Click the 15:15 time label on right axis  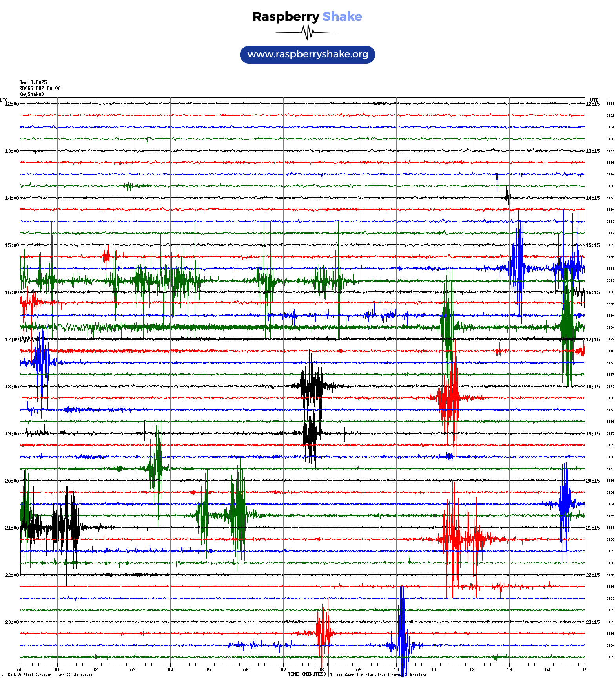point(592,245)
